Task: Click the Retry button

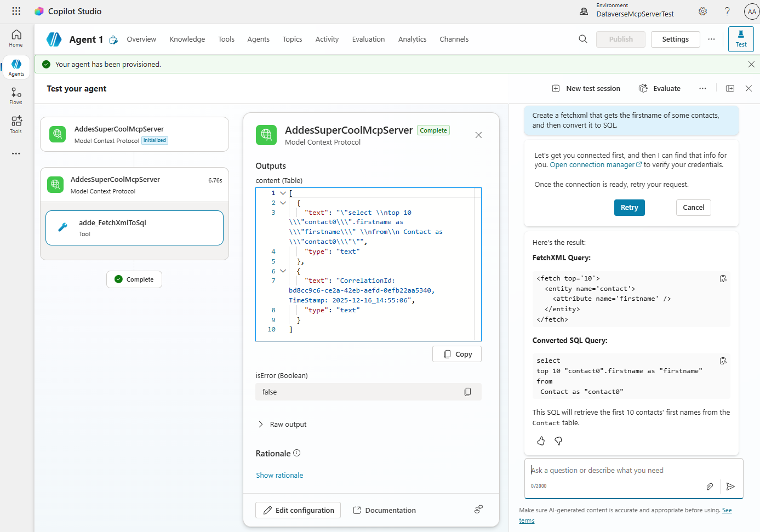Action: 629,208
